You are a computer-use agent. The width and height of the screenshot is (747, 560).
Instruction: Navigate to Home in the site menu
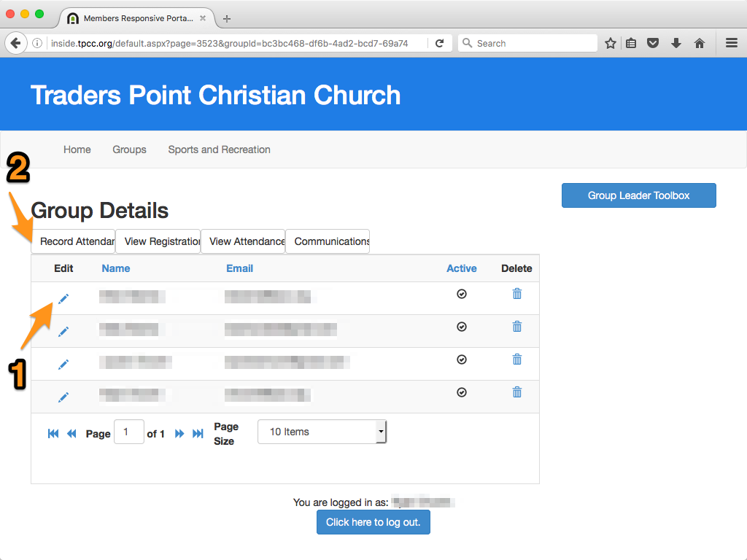[x=77, y=149]
